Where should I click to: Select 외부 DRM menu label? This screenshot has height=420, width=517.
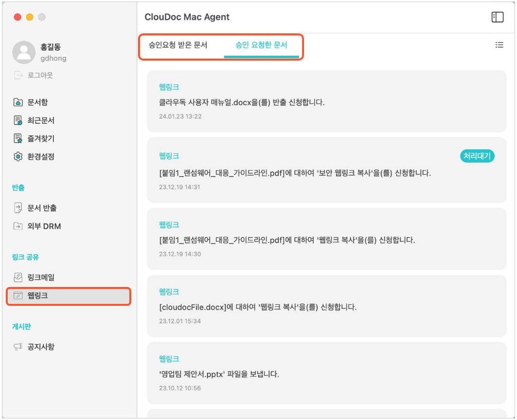click(44, 226)
